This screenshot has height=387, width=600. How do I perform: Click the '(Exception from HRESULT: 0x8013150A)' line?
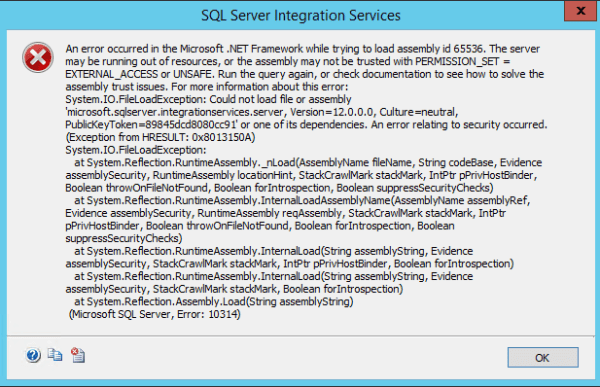(160, 137)
